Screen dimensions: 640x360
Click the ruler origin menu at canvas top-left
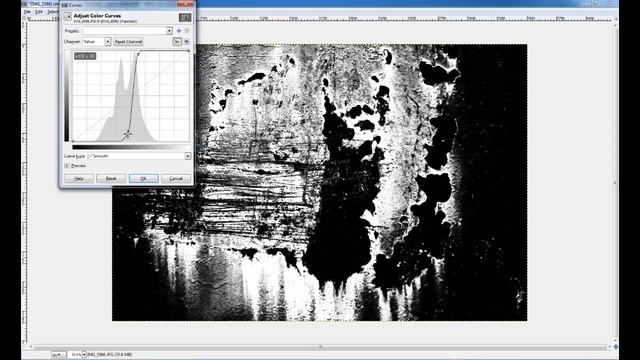point(24,18)
